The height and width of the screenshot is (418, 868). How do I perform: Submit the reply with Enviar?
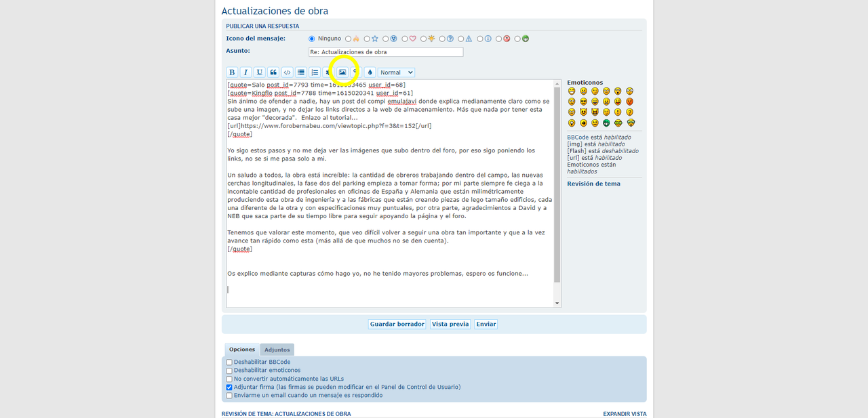(x=486, y=325)
